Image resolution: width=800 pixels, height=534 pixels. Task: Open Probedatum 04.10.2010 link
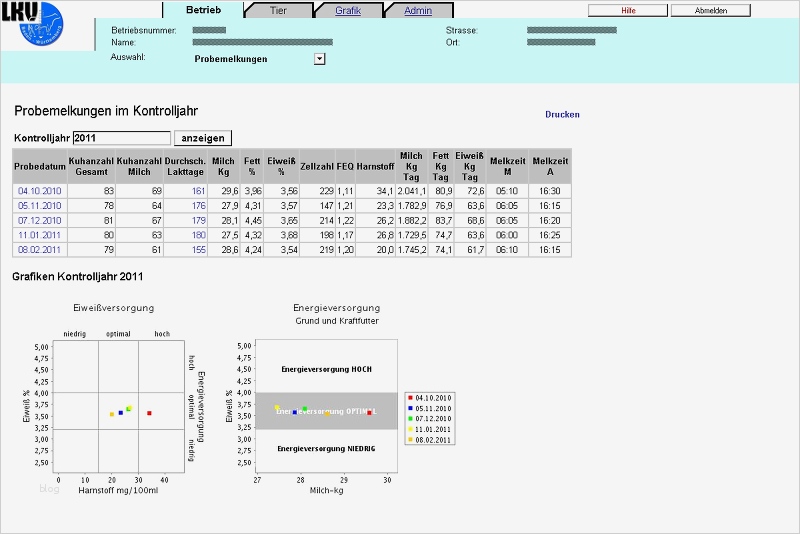[40, 191]
